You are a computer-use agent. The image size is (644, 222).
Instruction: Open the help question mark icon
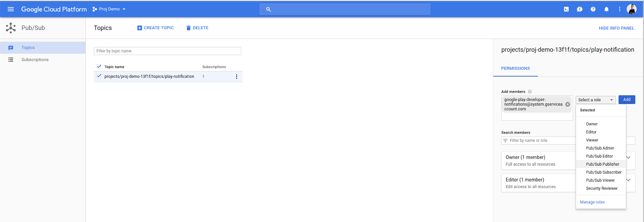[593, 9]
